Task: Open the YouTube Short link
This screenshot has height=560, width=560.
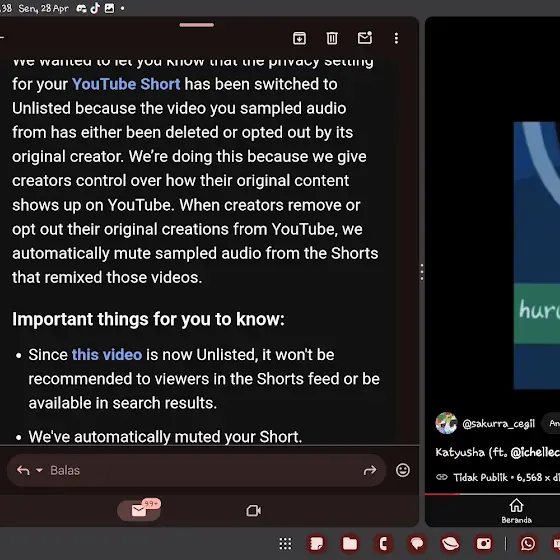Action: [126, 84]
